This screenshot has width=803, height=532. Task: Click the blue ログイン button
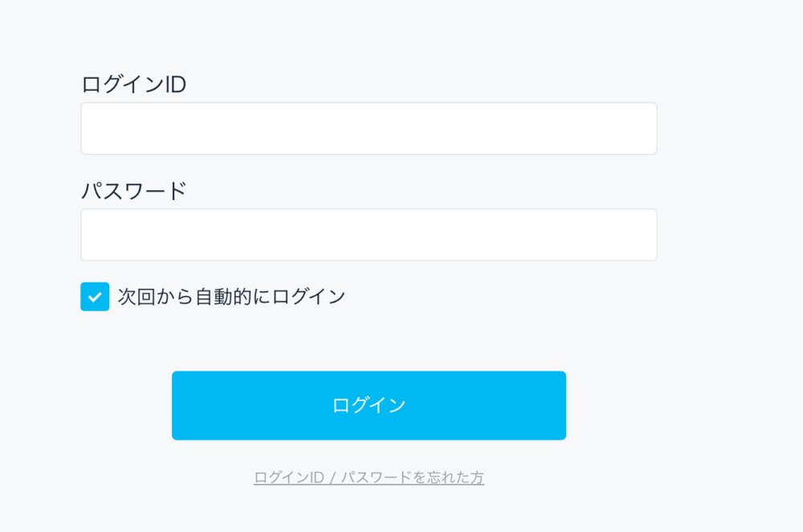tap(369, 406)
